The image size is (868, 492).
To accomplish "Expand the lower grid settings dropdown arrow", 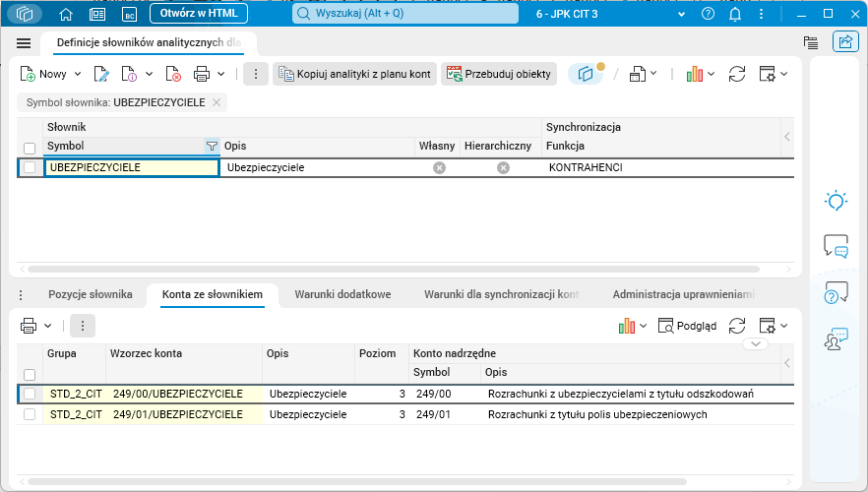I will (x=783, y=326).
